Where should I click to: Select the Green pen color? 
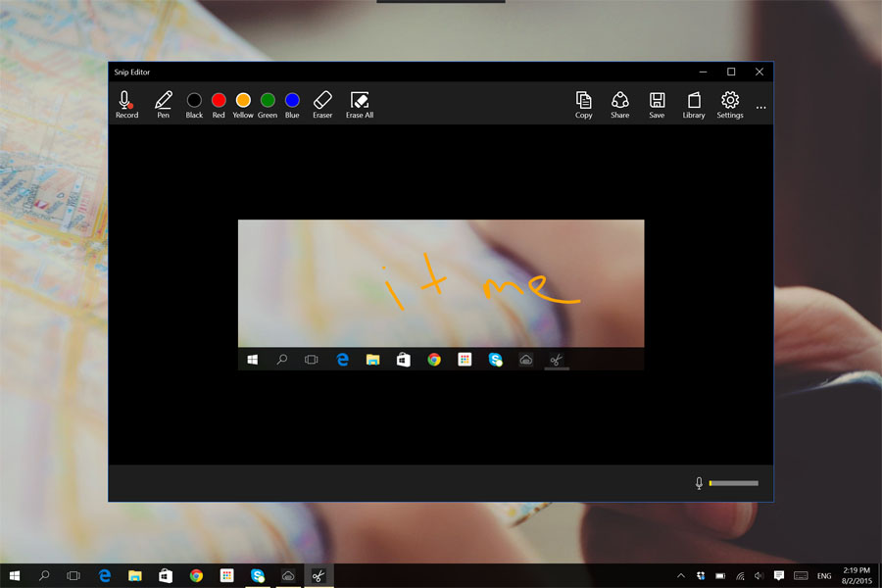[x=267, y=99]
